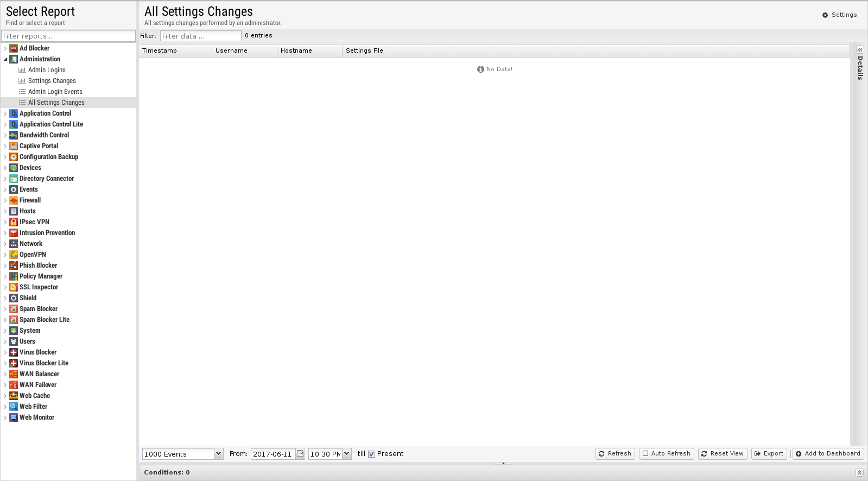Click the Configuration Backup icon
This screenshot has height=481, width=868.
14,157
